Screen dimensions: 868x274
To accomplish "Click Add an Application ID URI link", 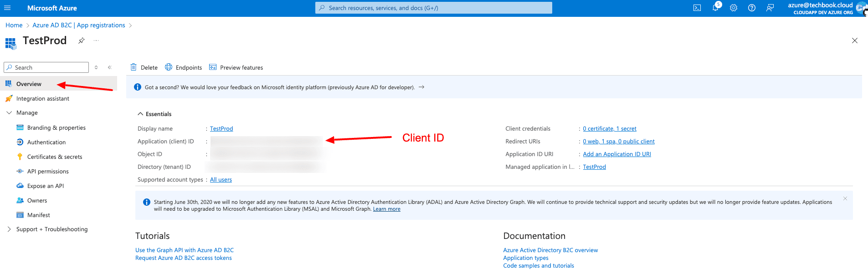I will tap(616, 154).
